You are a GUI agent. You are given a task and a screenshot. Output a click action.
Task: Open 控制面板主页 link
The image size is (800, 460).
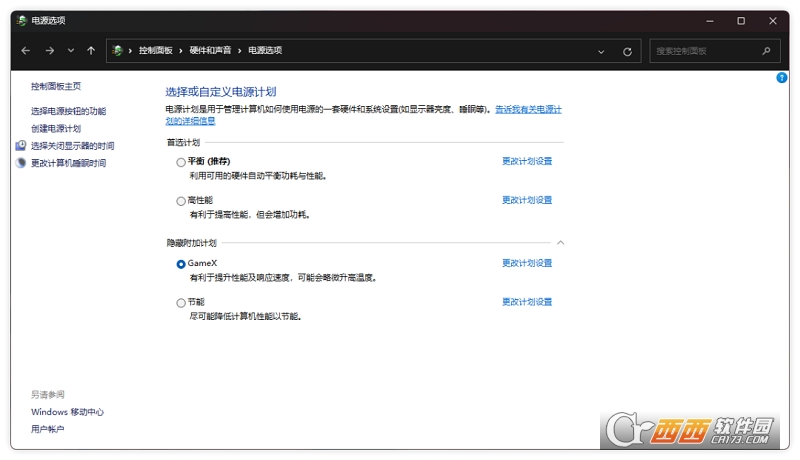(x=56, y=86)
